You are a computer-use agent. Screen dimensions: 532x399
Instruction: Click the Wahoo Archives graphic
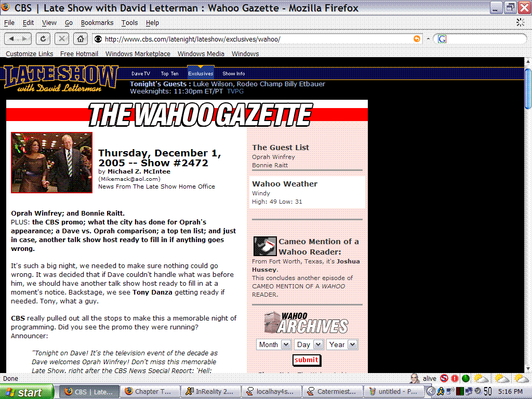306,323
